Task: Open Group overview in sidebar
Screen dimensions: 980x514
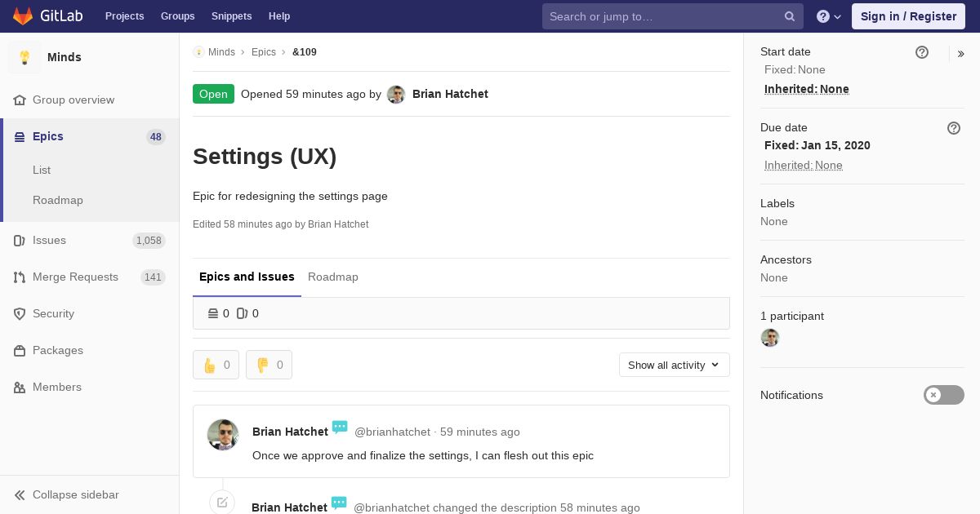Action: pos(73,100)
